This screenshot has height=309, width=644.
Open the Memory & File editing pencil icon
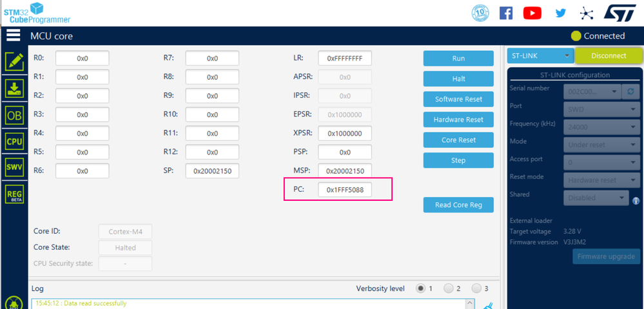(x=14, y=62)
